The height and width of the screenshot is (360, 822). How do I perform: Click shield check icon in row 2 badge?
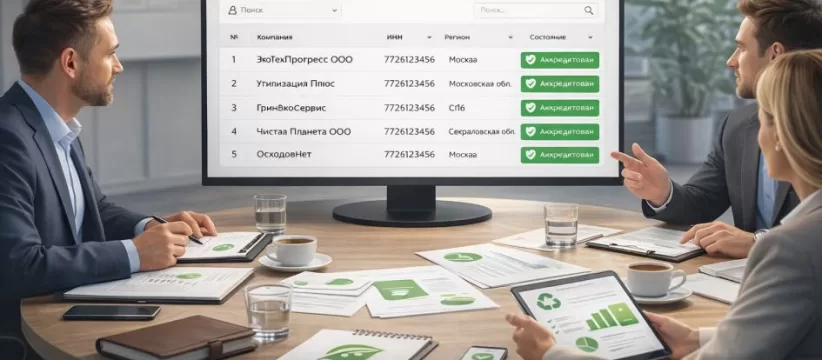click(531, 83)
